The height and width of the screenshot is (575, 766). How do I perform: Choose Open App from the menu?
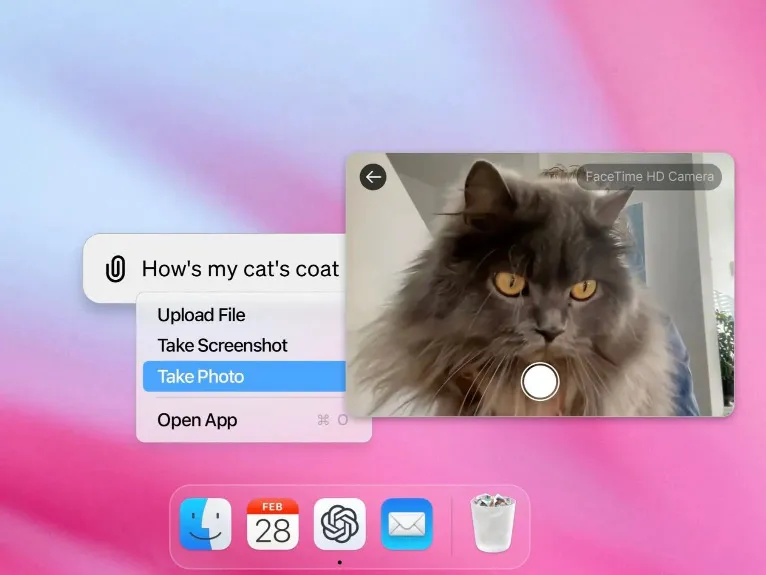(x=197, y=420)
